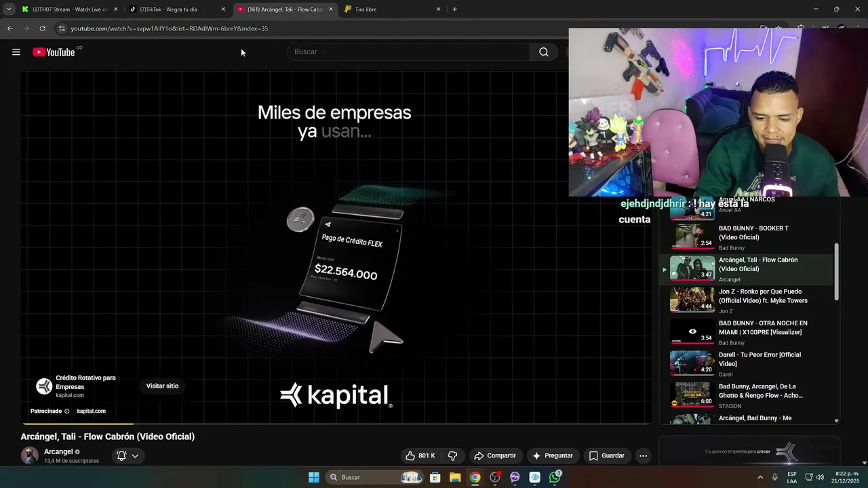Go to the YouTube home logo
Screen dimensions: 868x488
click(54, 52)
